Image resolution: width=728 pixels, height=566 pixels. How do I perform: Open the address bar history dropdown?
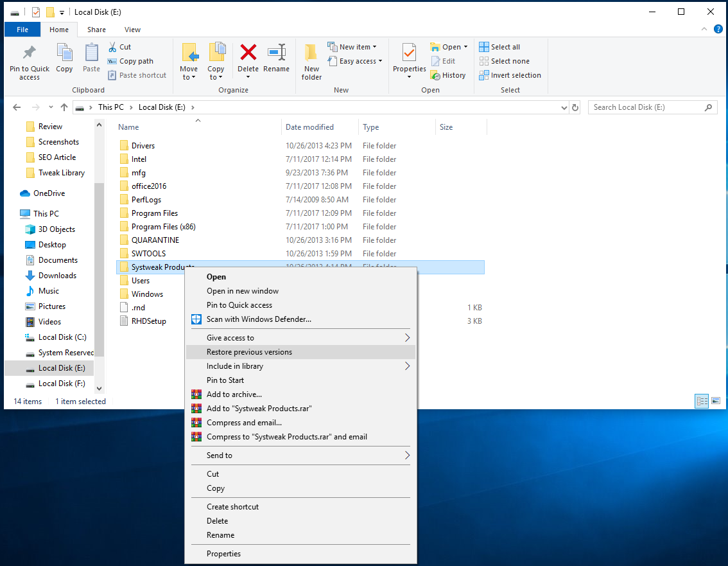(x=564, y=107)
